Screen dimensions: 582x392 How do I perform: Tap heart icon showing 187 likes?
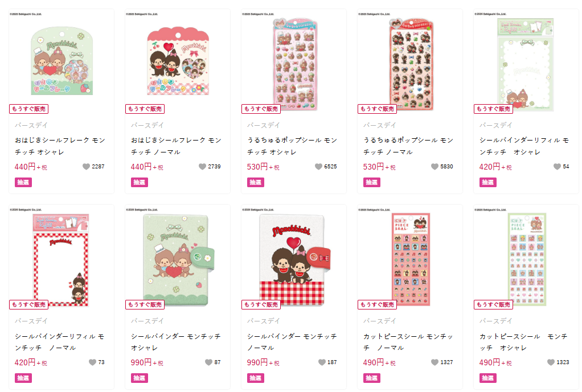tap(322, 362)
